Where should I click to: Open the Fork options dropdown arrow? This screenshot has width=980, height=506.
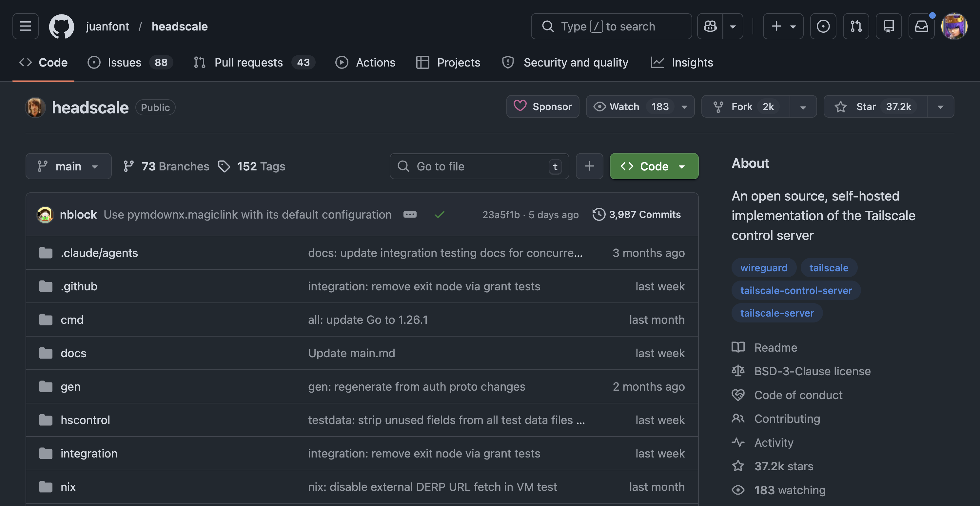tap(803, 107)
